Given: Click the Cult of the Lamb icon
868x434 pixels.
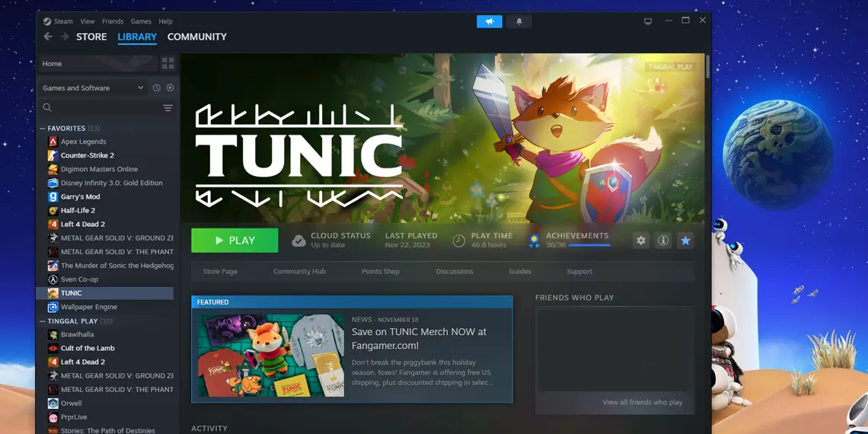Looking at the screenshot, I should (x=53, y=348).
